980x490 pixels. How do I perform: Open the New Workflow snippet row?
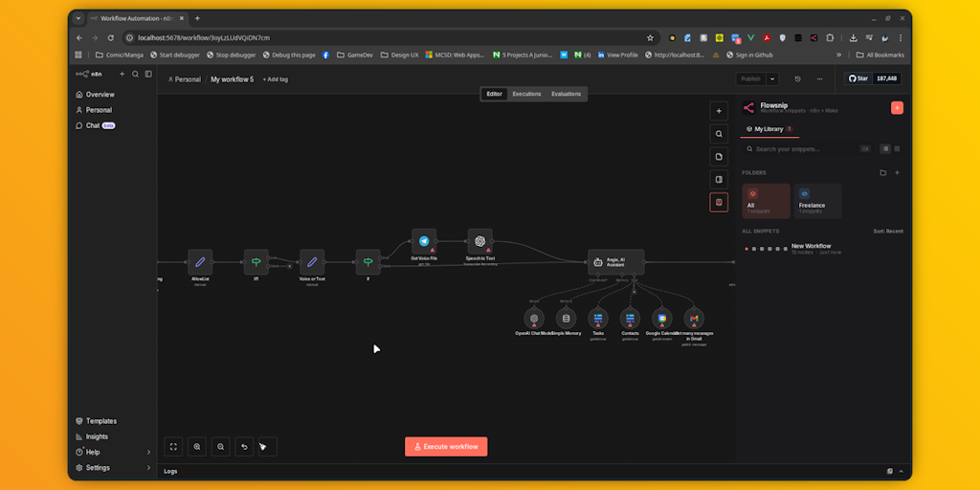pos(823,249)
